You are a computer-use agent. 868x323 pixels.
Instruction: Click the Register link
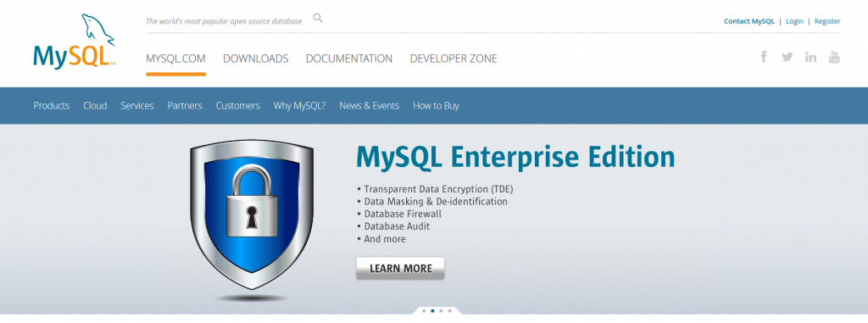(827, 21)
